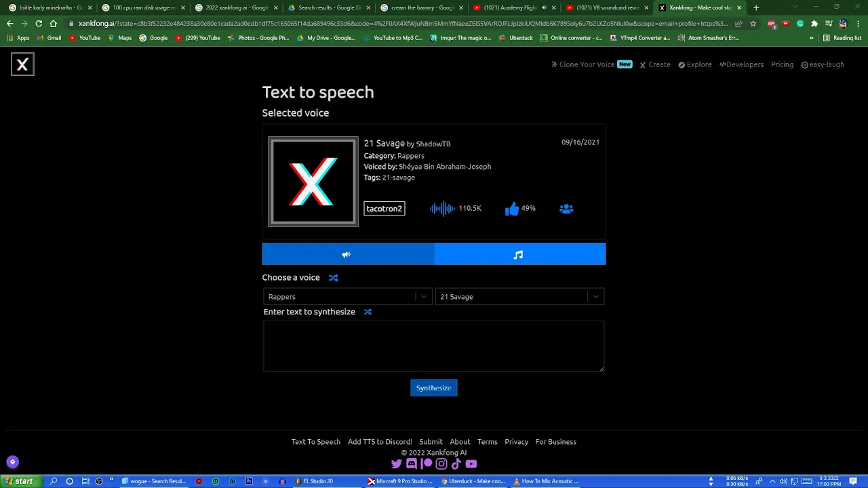Open the Maps bookmark
This screenshot has height=488, width=868.
(120, 38)
